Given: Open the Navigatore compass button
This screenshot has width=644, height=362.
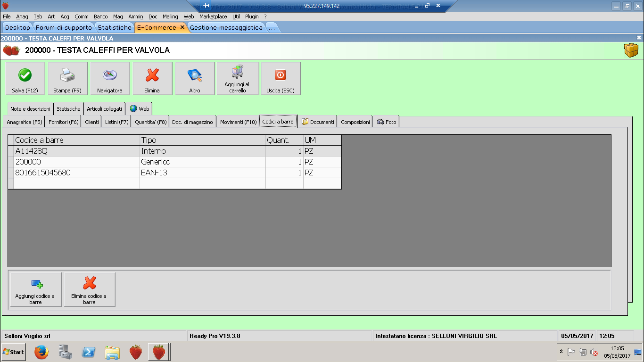Looking at the screenshot, I should (110, 79).
